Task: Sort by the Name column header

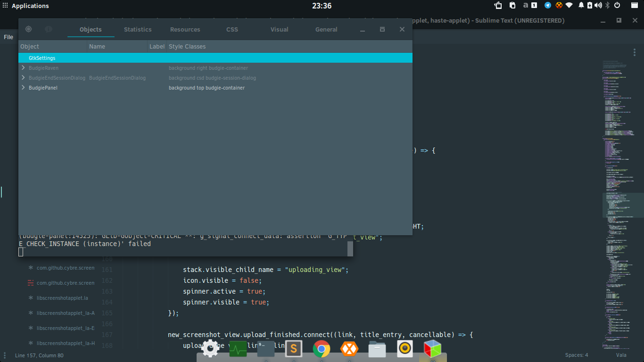Action: point(117,46)
